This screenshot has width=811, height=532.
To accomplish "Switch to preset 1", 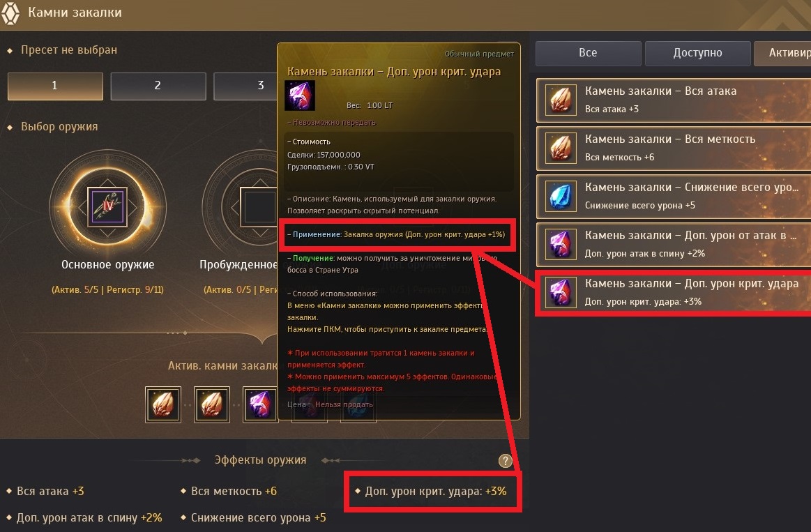I will pos(55,86).
